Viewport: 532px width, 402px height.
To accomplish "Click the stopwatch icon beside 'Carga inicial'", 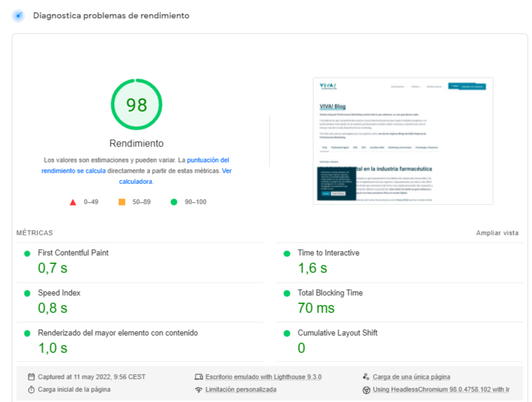I will click(31, 389).
